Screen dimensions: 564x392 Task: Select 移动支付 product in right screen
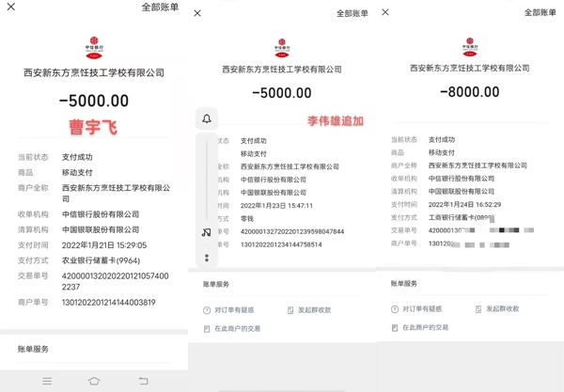point(442,152)
